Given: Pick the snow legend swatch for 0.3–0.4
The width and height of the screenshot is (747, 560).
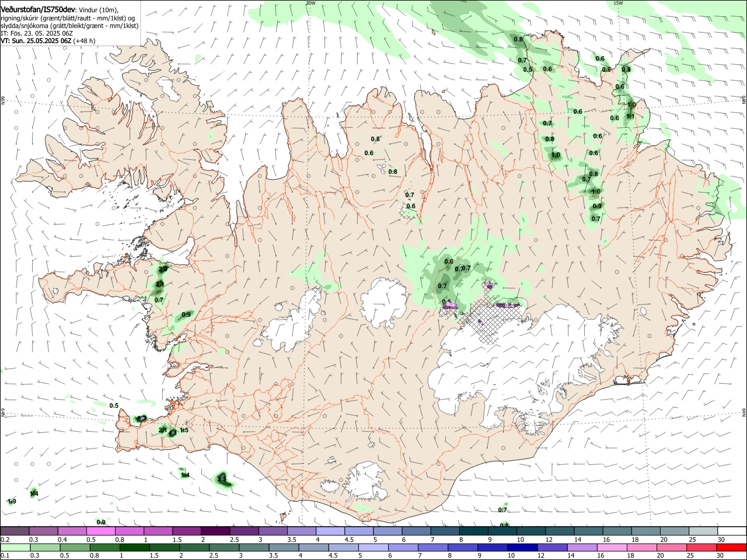Looking at the screenshot, I should 43,531.
